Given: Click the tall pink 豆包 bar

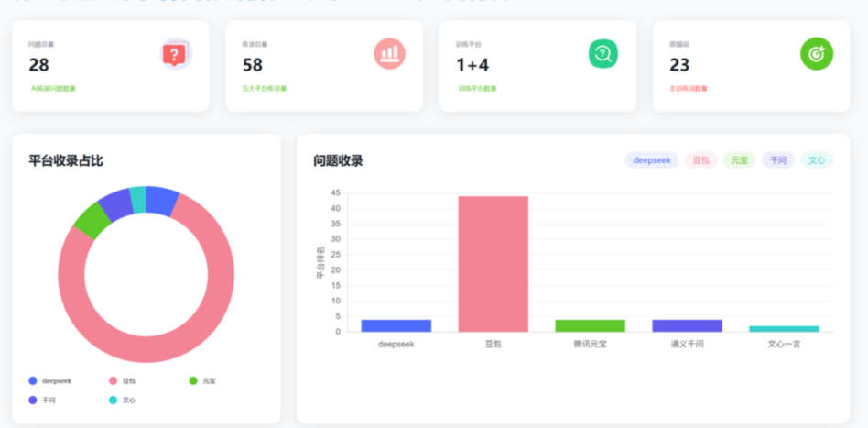Looking at the screenshot, I should click(494, 264).
